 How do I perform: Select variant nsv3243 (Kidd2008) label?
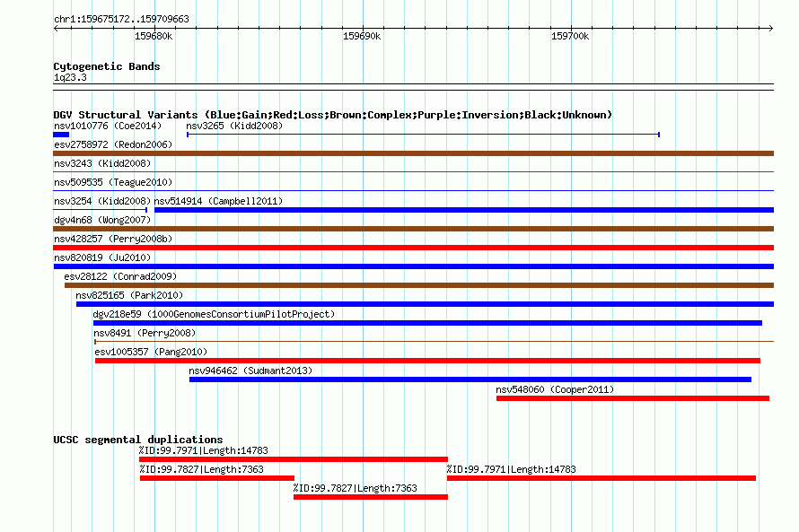[102, 163]
